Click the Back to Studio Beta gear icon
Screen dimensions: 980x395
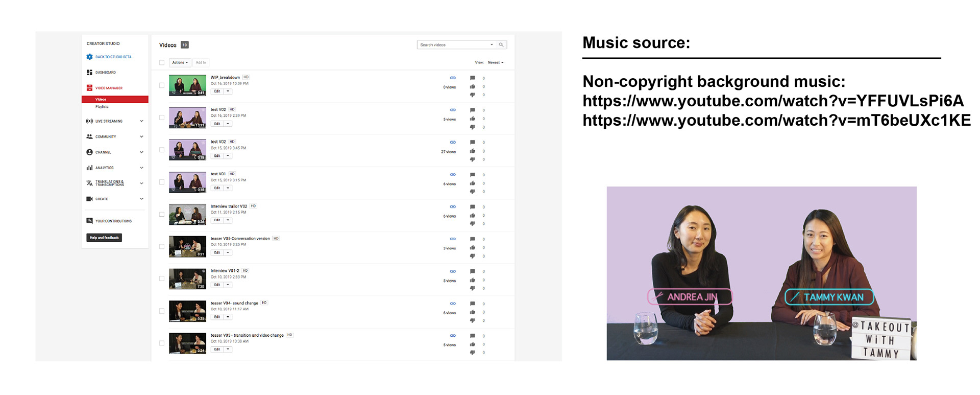click(89, 57)
